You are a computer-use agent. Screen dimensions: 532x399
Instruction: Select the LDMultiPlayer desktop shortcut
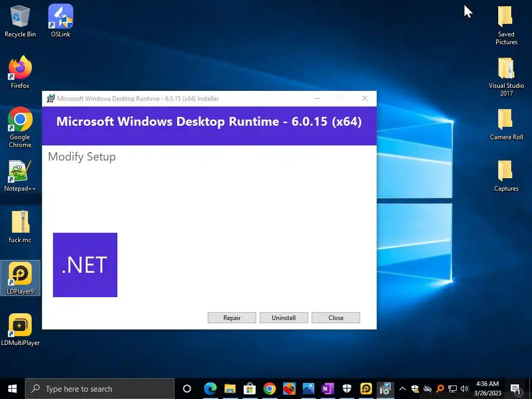(20, 330)
